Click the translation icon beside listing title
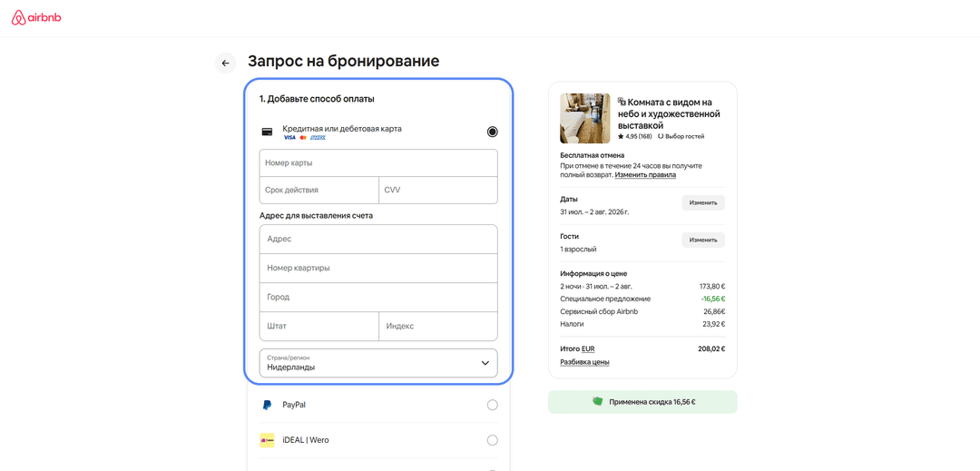The height and width of the screenshot is (471, 980). (622, 102)
